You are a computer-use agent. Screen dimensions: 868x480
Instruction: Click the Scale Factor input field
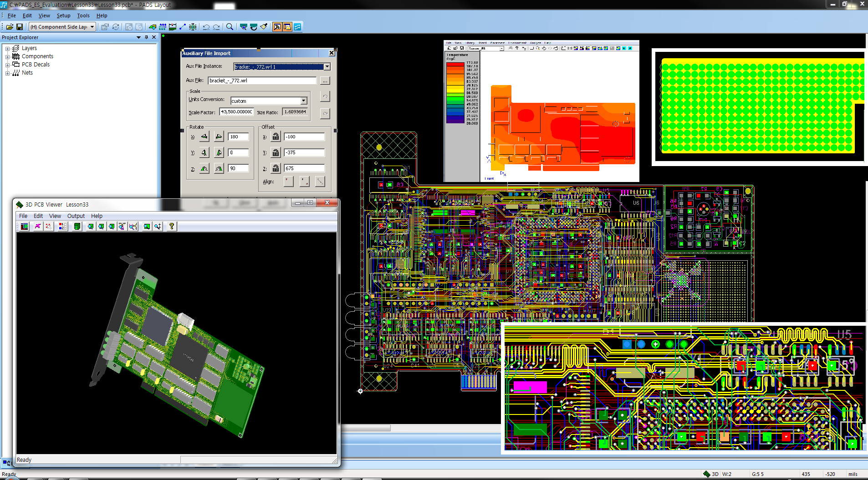[x=236, y=112]
